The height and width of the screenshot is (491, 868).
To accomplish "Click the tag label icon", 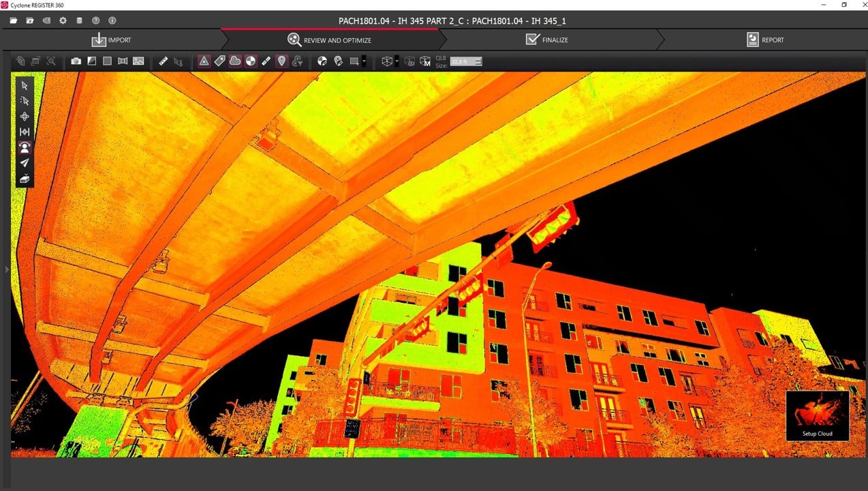I will (x=219, y=61).
